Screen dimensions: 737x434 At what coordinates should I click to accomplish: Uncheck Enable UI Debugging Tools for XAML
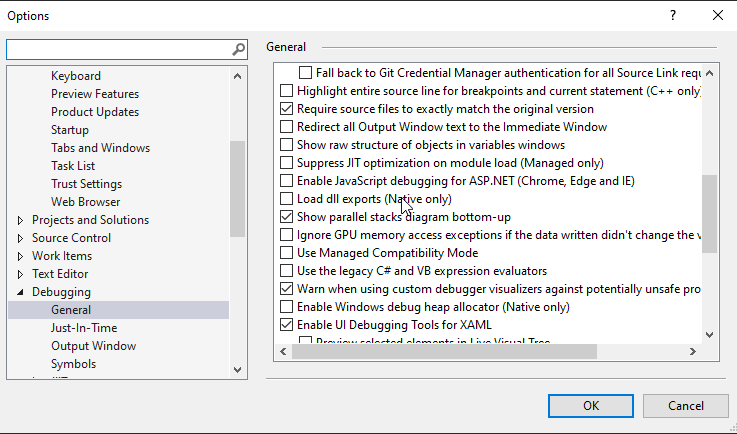click(286, 325)
